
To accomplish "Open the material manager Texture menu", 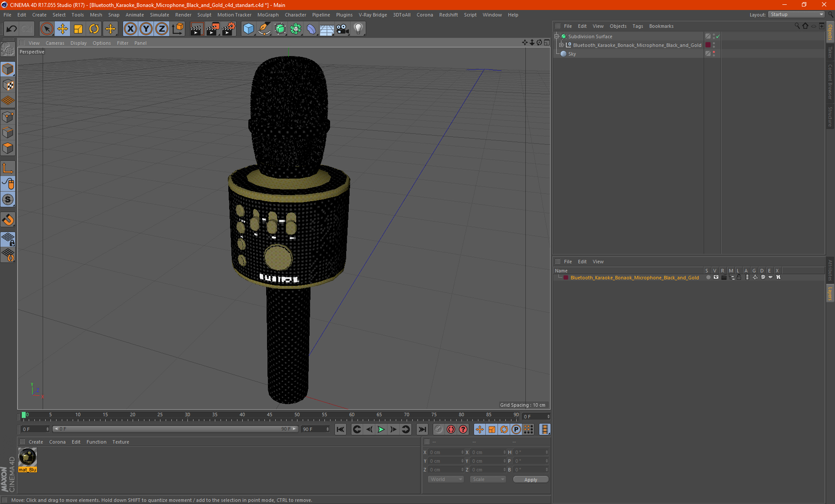I will [x=120, y=442].
